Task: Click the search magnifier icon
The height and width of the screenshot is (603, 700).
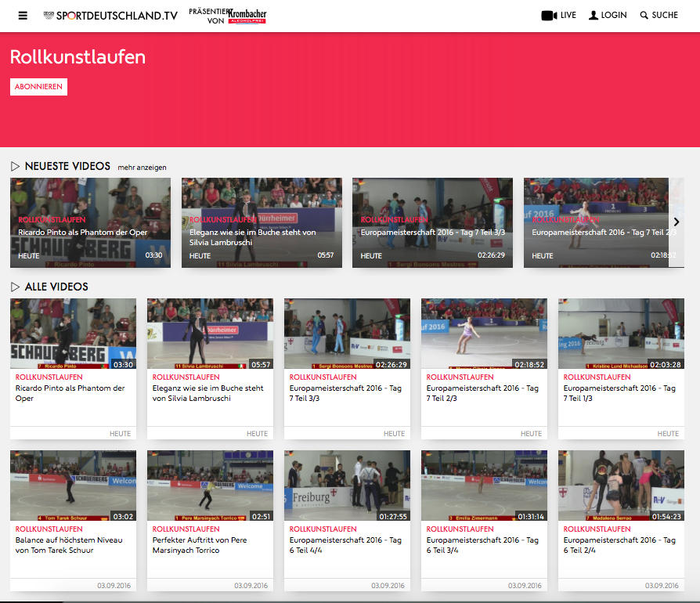Action: coord(644,15)
